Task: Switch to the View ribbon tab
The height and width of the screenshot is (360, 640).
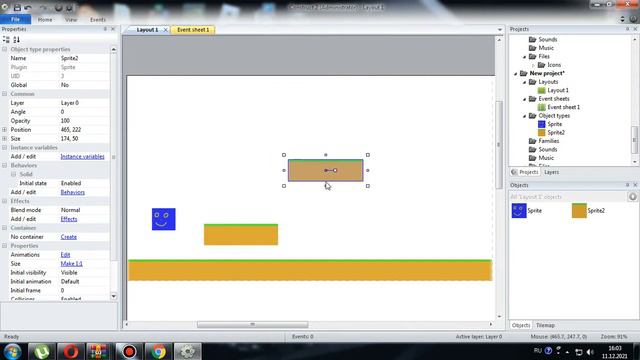Action: (x=71, y=19)
